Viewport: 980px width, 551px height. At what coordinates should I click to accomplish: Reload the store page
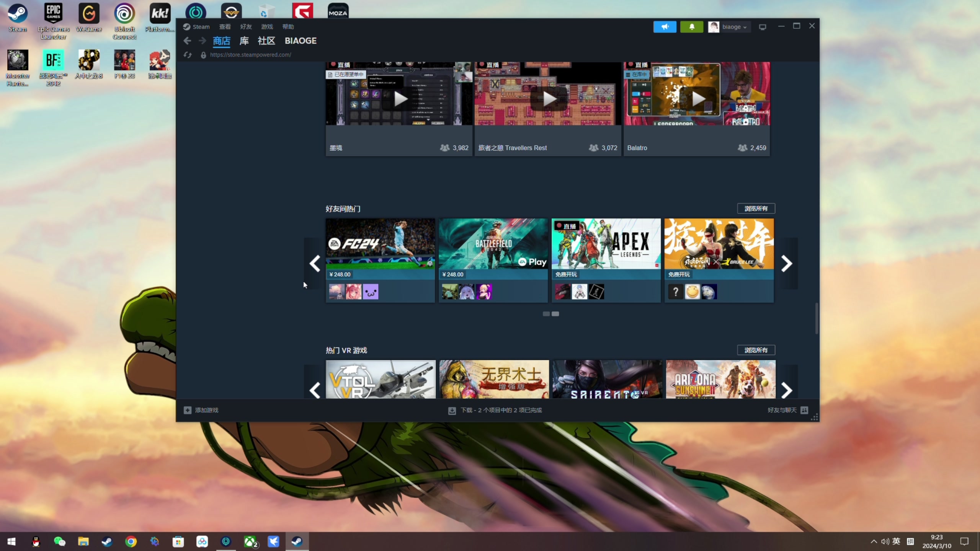pyautogui.click(x=187, y=55)
